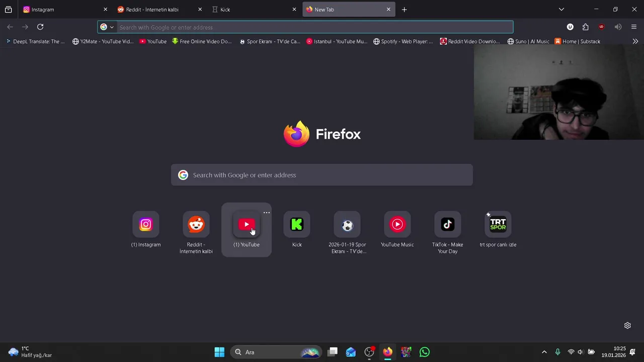Open Reddit Video Downloader bookmark
Screen dimensions: 644x362
click(470, 42)
